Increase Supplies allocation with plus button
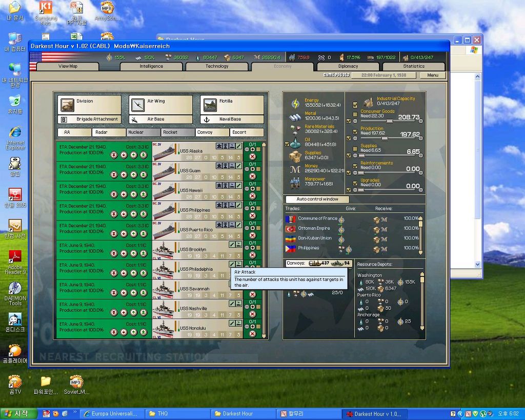Viewport: 525px width, 420px height. pyautogui.click(x=421, y=156)
